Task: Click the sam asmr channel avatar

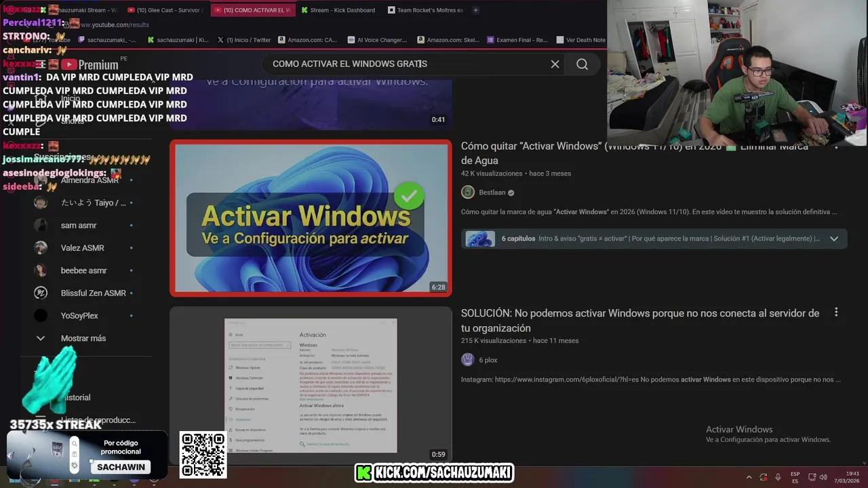Action: pos(41,225)
